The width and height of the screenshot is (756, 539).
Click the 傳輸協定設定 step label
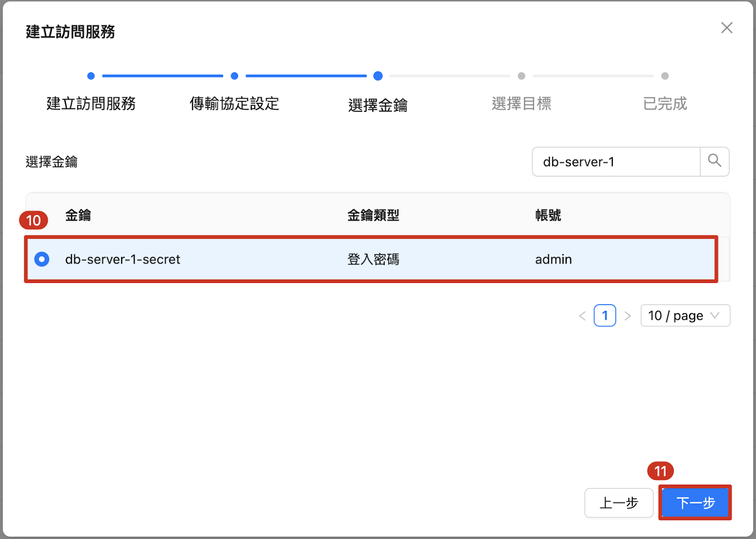point(234,103)
